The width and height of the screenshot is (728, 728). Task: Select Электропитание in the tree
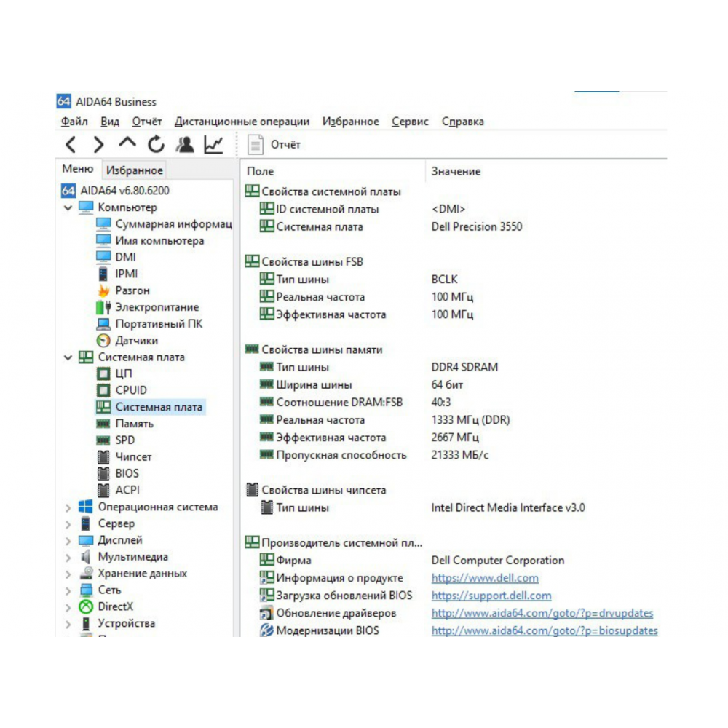148,307
